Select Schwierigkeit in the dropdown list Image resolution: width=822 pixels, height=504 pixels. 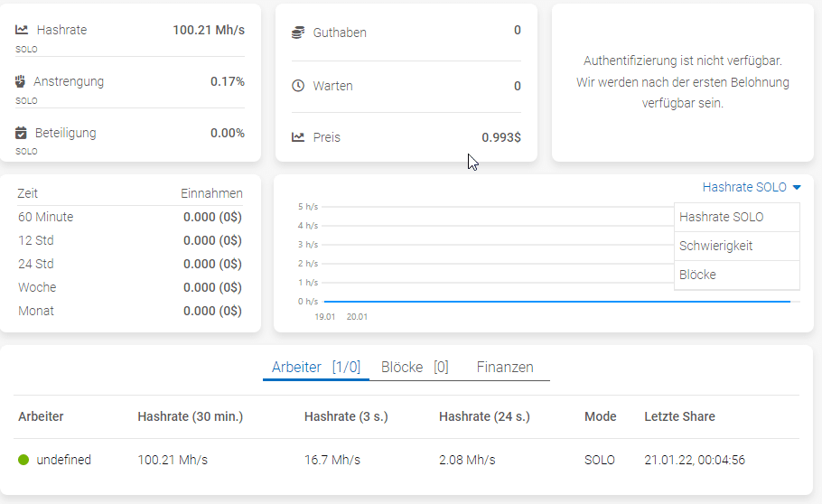tap(736, 246)
